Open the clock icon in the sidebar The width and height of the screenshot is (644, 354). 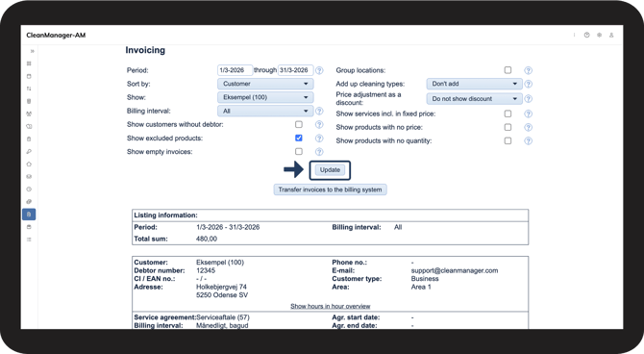[x=29, y=190]
